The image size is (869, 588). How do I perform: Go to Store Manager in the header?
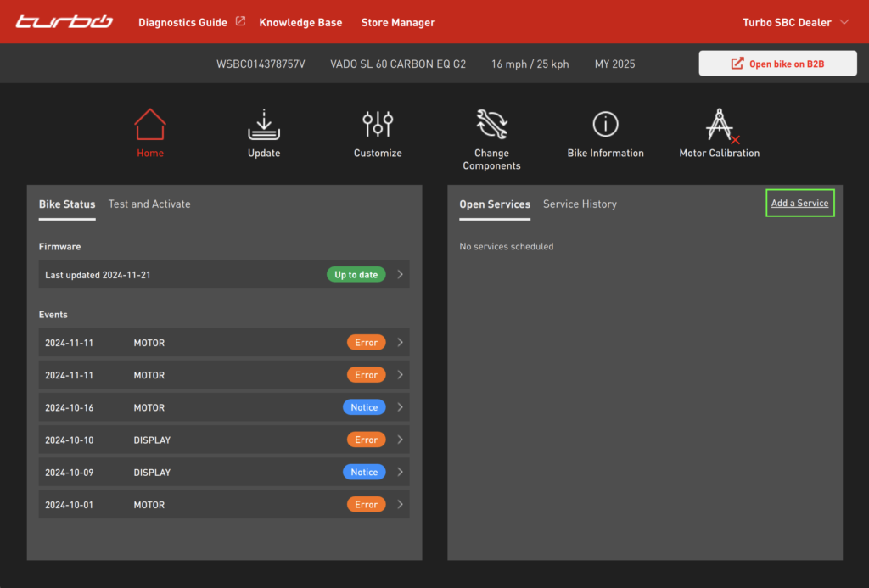click(x=398, y=22)
